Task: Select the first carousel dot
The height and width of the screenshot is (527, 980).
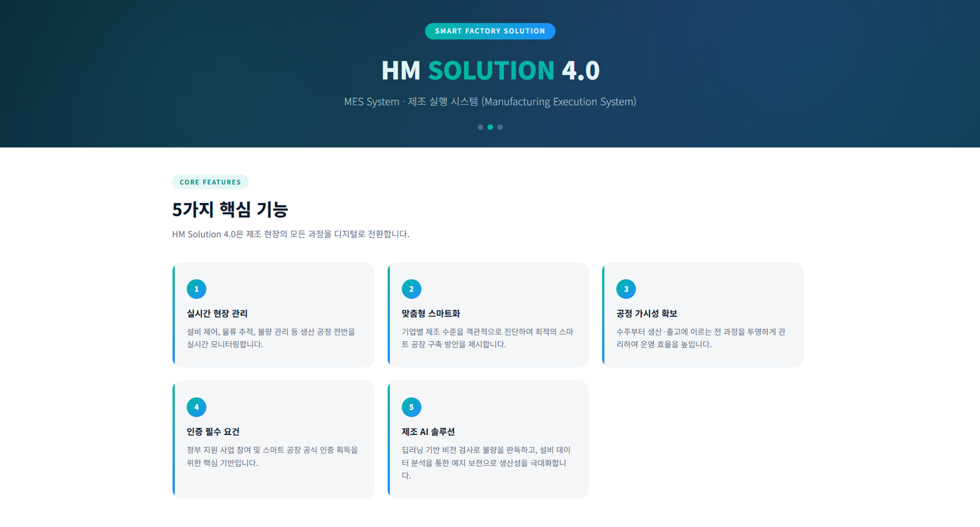Action: coord(480,127)
